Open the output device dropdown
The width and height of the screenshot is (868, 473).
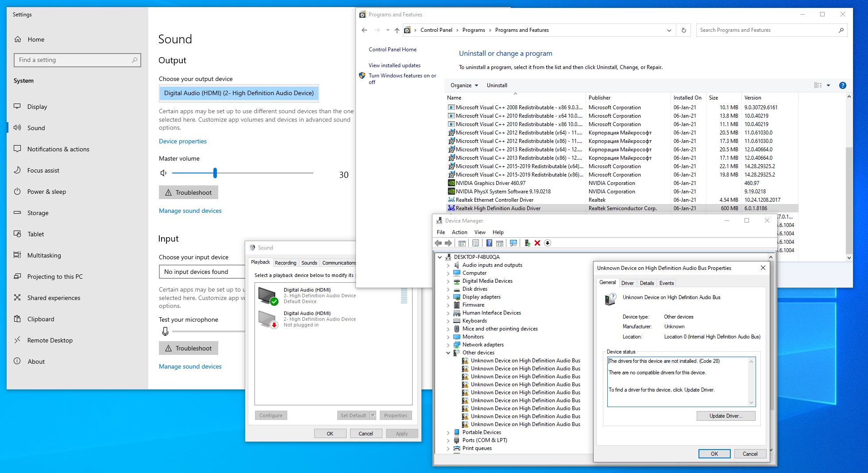239,93
